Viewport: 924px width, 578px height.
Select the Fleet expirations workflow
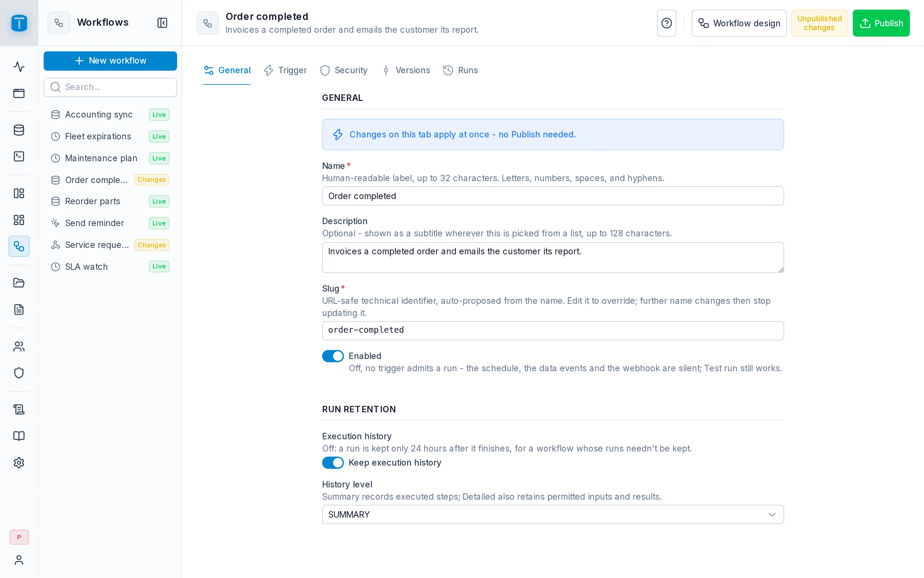tap(110, 136)
